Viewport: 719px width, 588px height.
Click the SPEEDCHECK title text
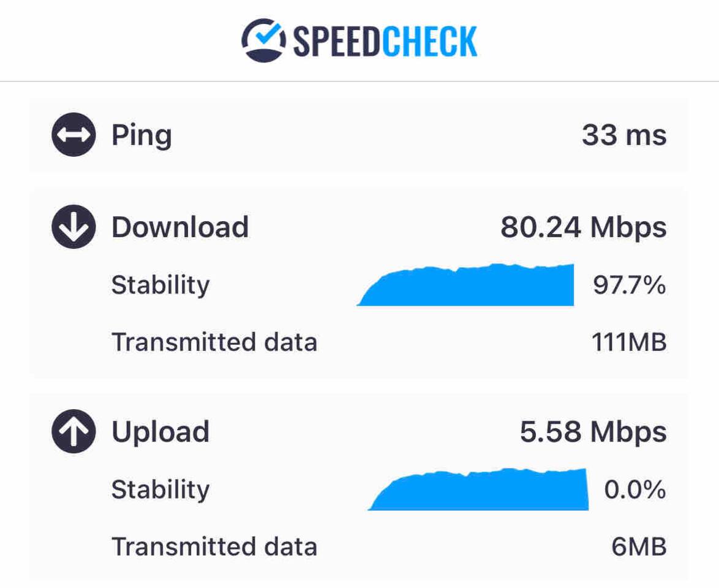coord(385,41)
